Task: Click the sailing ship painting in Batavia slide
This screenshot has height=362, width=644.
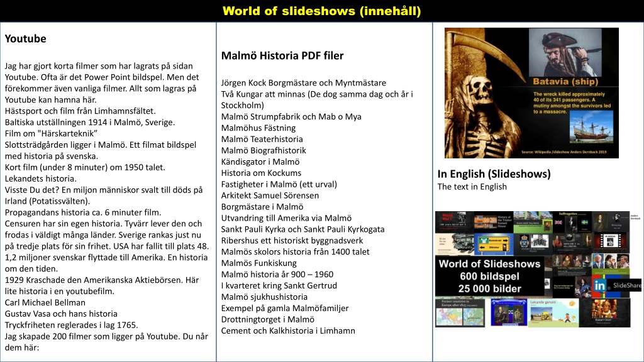Action: tap(591, 127)
